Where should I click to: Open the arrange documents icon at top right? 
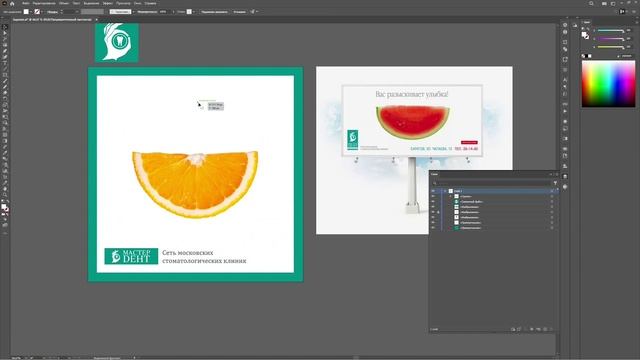[604, 4]
